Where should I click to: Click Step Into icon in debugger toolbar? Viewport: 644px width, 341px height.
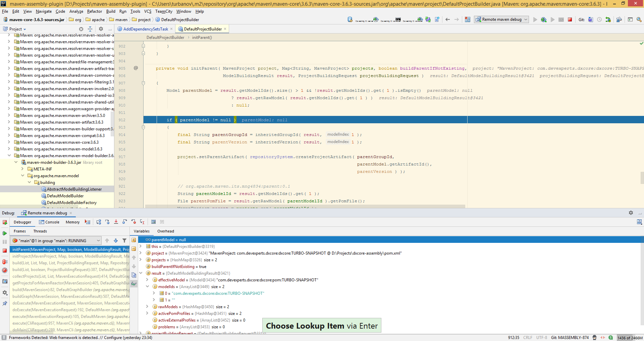pos(107,222)
